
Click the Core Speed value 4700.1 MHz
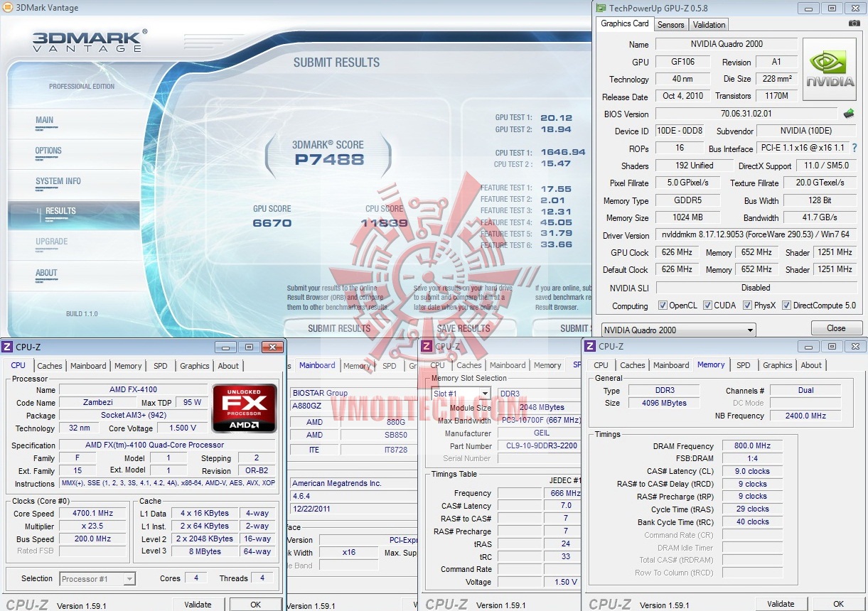pos(92,514)
